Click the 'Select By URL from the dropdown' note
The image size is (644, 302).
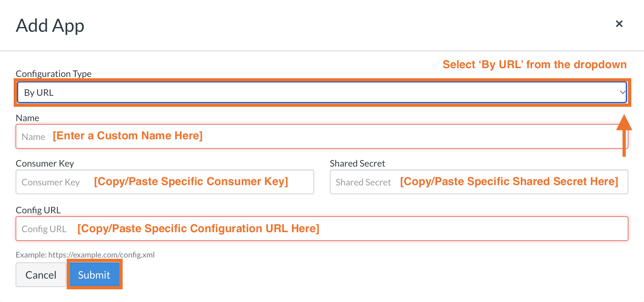click(x=534, y=64)
